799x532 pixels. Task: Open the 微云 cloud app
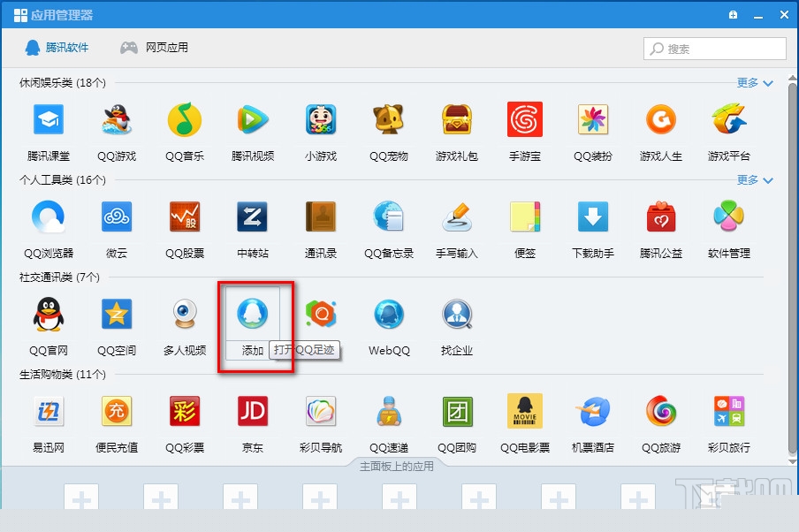tap(117, 217)
